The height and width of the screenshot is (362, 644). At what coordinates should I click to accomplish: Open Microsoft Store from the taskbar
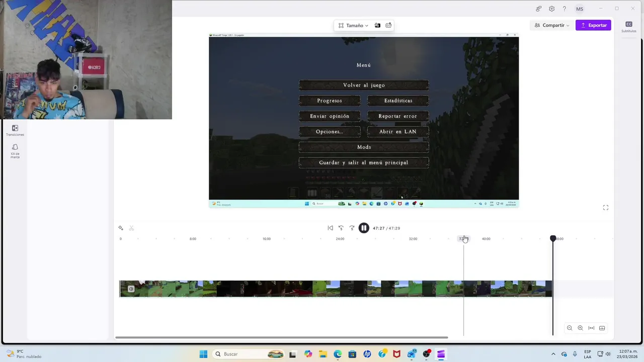point(352,354)
